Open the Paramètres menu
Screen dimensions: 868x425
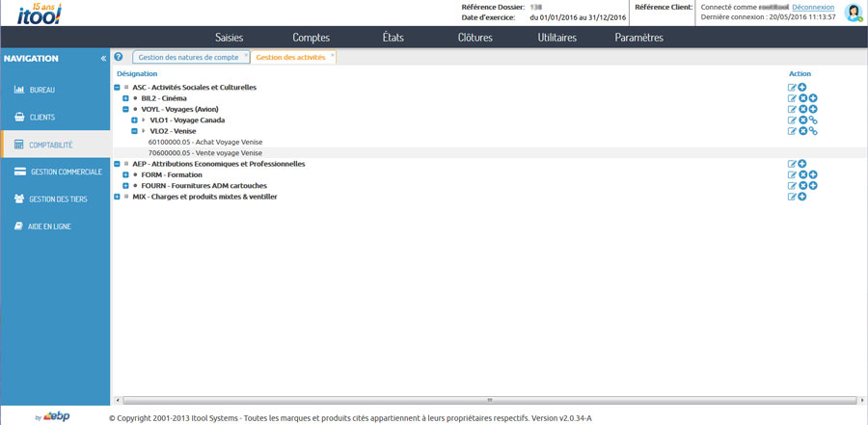[x=638, y=38]
